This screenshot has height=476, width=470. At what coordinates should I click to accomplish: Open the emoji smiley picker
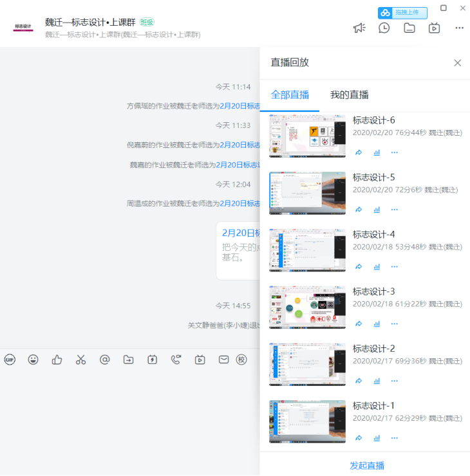click(x=33, y=360)
